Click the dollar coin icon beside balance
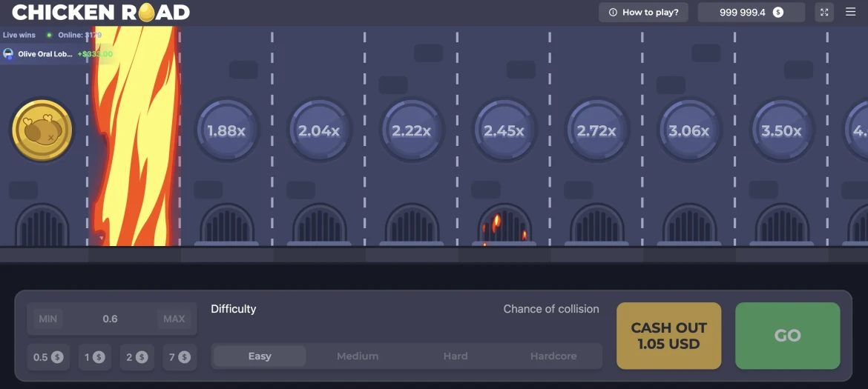This screenshot has height=389, width=868. (777, 12)
